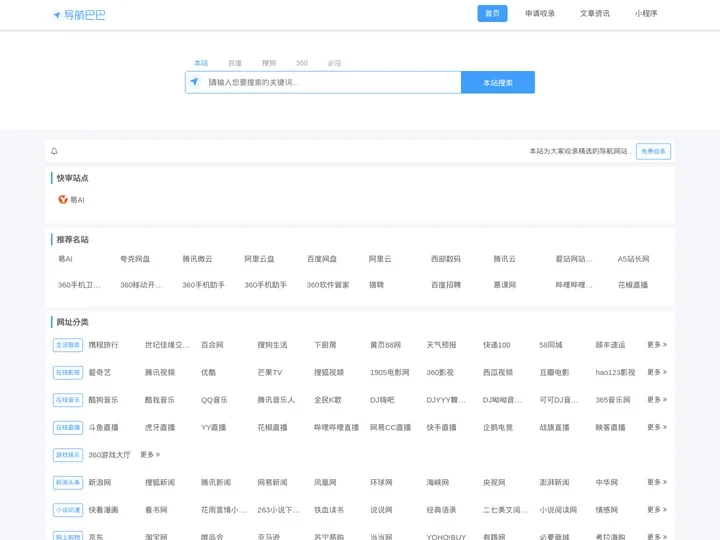Expand 更多 in the 小说动漫 row
720x540 pixels.
[657, 510]
